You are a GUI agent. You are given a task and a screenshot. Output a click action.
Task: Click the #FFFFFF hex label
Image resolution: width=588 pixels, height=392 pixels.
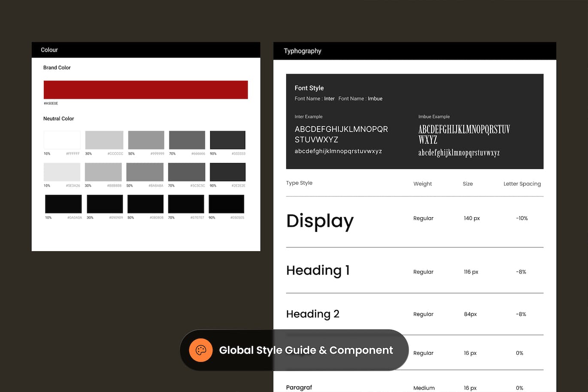(73, 154)
